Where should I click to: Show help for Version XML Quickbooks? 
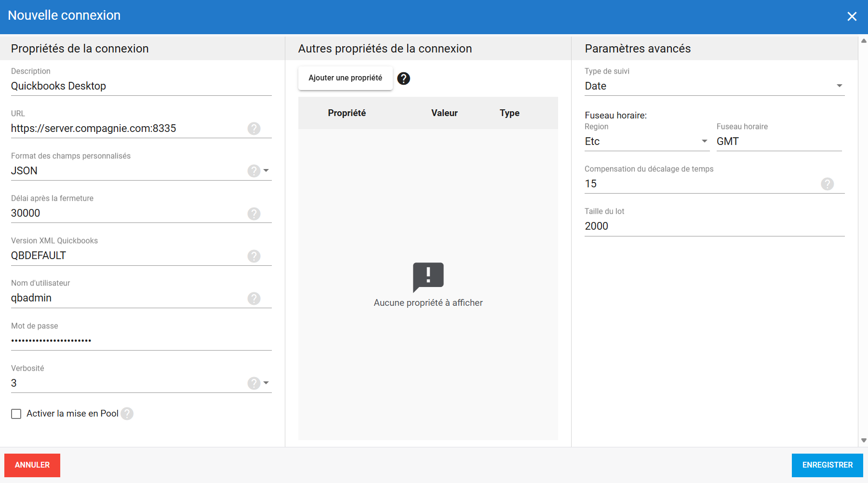tap(254, 256)
